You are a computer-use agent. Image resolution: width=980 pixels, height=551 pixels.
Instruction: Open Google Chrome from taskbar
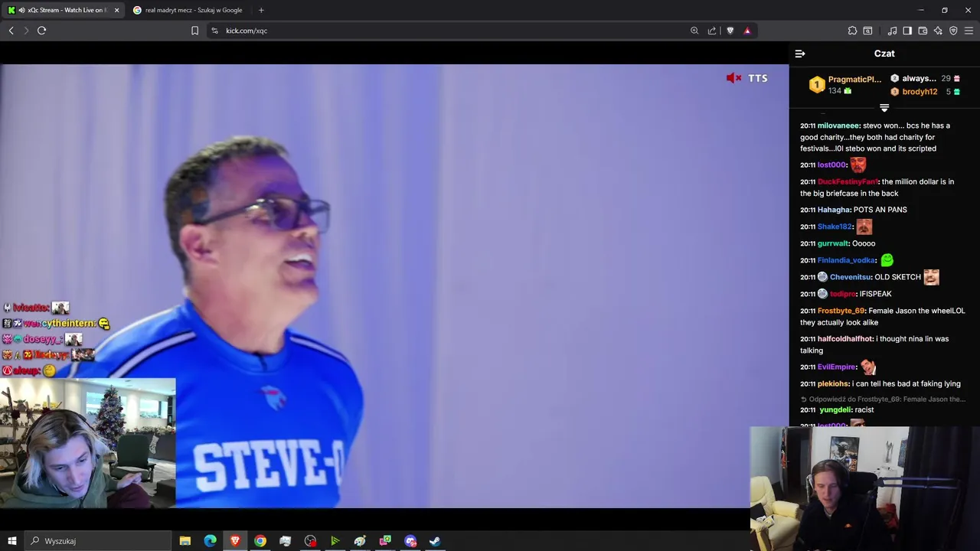click(260, 541)
